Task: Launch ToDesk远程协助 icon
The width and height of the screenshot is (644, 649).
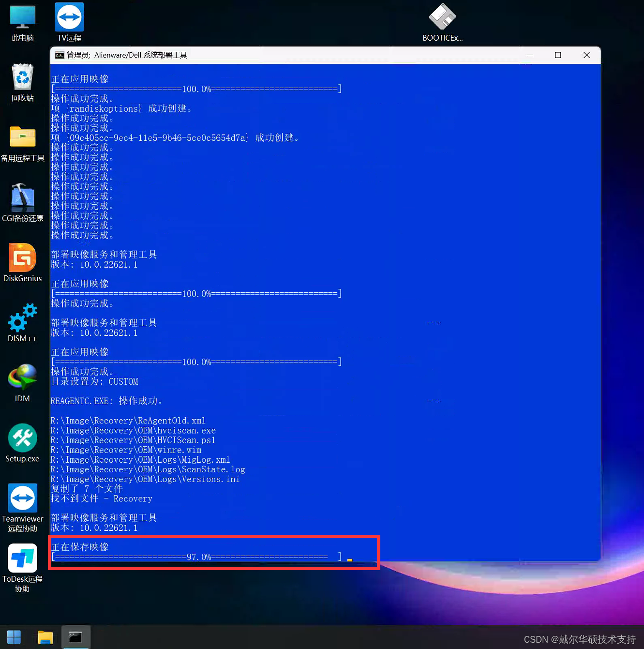Action: pos(23,568)
